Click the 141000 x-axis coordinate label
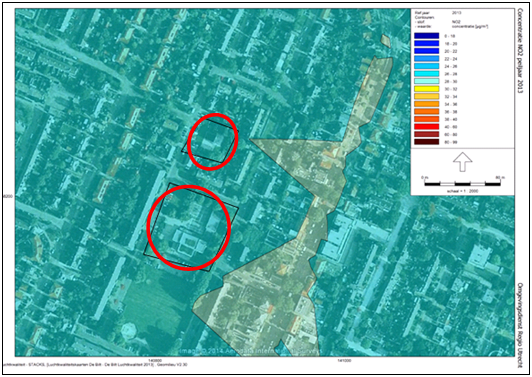The height and width of the screenshot is (377, 532). (x=343, y=361)
